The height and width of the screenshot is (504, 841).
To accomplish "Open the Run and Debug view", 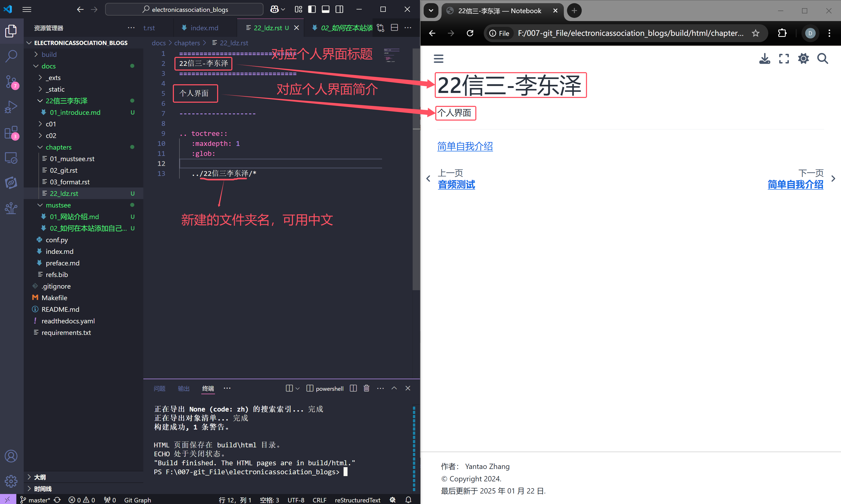I will 11,107.
